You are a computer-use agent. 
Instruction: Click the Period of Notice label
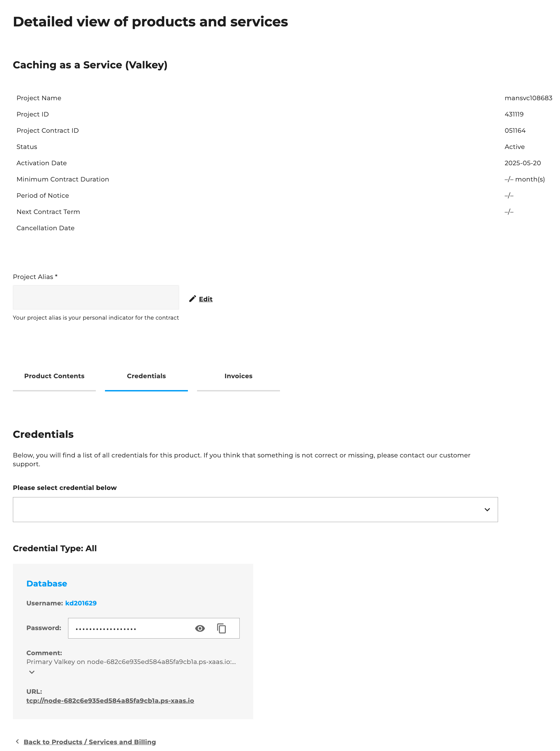[43, 196]
